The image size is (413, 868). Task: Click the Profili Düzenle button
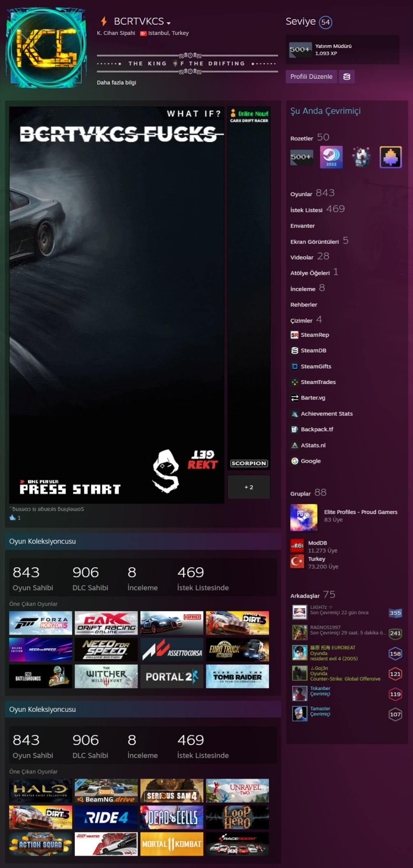(311, 77)
